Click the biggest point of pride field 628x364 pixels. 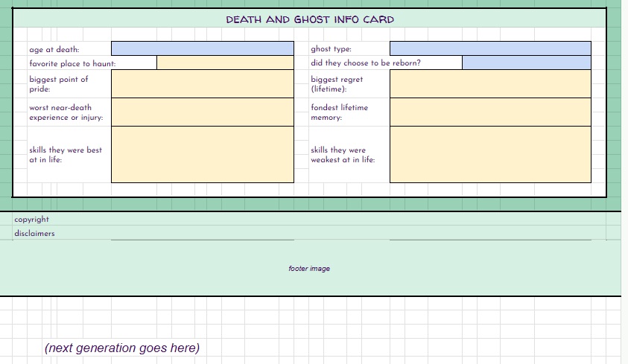(202, 84)
